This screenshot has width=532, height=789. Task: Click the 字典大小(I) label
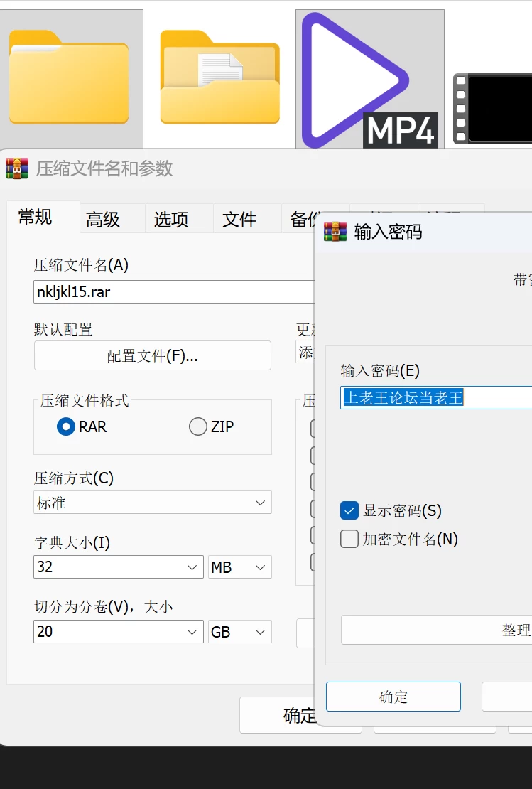coord(72,542)
